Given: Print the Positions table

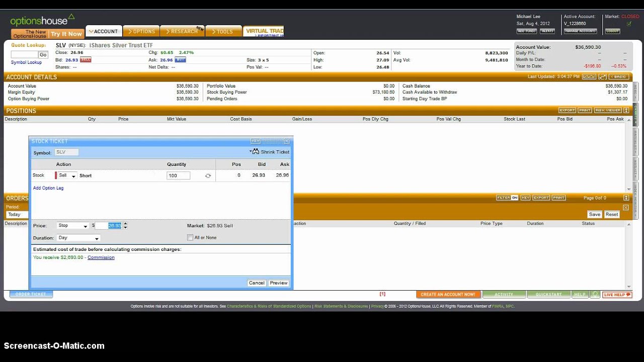Looking at the screenshot, I should tap(585, 110).
